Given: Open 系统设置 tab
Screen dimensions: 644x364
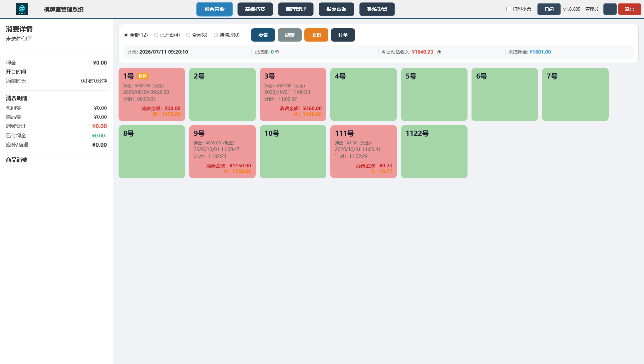Looking at the screenshot, I should point(377,9).
